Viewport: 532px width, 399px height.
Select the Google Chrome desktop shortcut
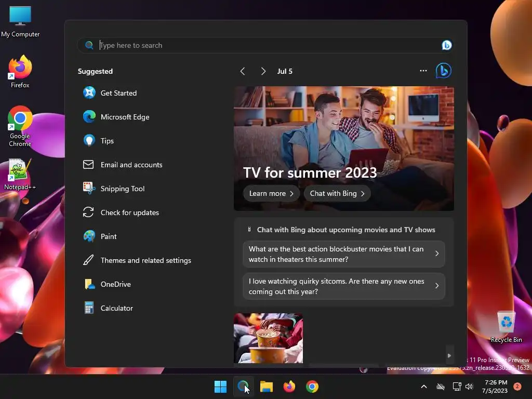(x=20, y=126)
